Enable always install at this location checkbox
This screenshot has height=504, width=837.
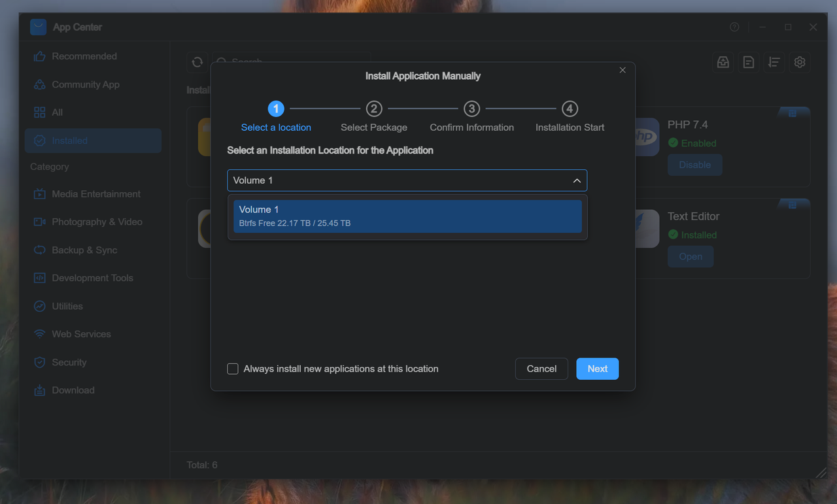point(233,369)
